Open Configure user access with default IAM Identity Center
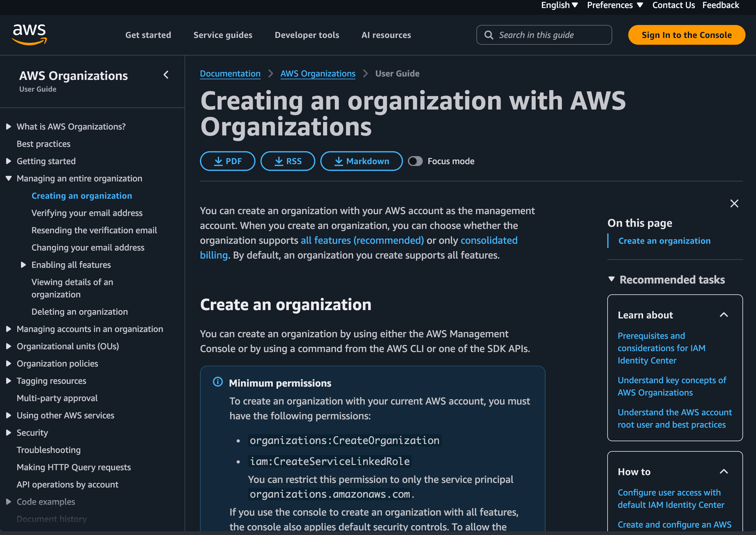 tap(671, 498)
